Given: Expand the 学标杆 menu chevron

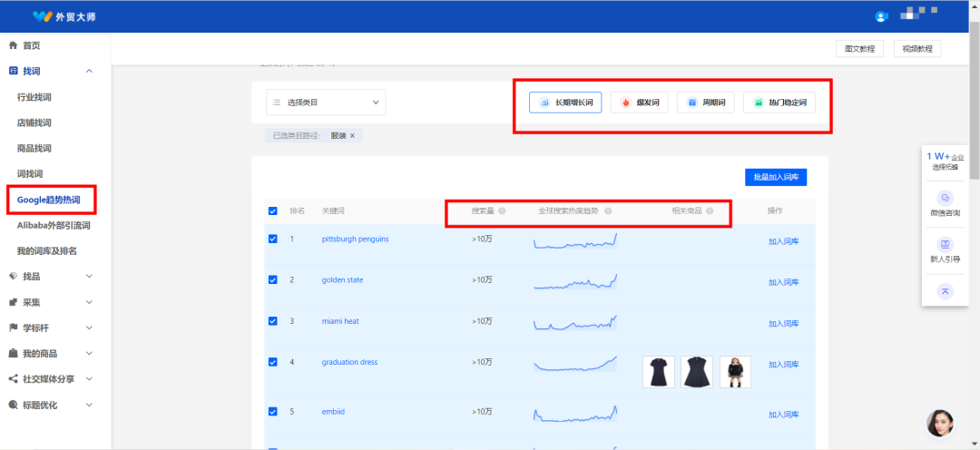Looking at the screenshot, I should coord(89,328).
